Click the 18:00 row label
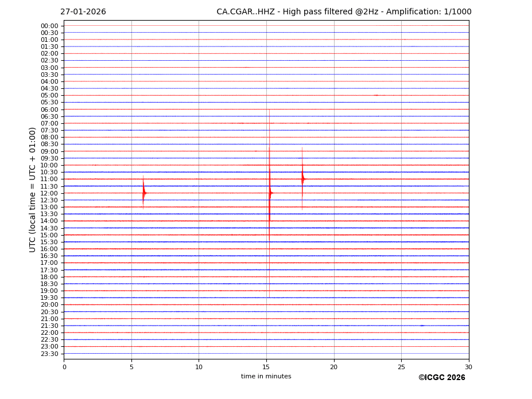The height and width of the screenshot is (399, 532). pos(49,277)
